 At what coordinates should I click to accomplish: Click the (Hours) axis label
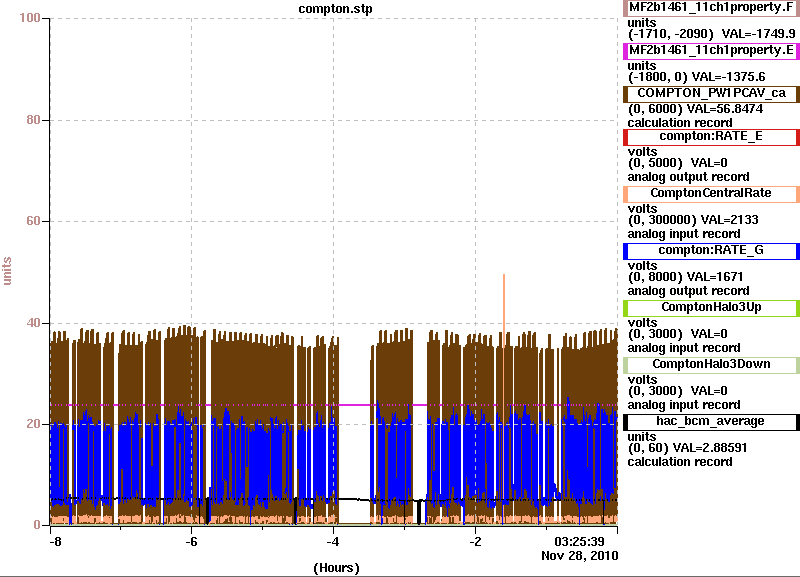click(336, 568)
